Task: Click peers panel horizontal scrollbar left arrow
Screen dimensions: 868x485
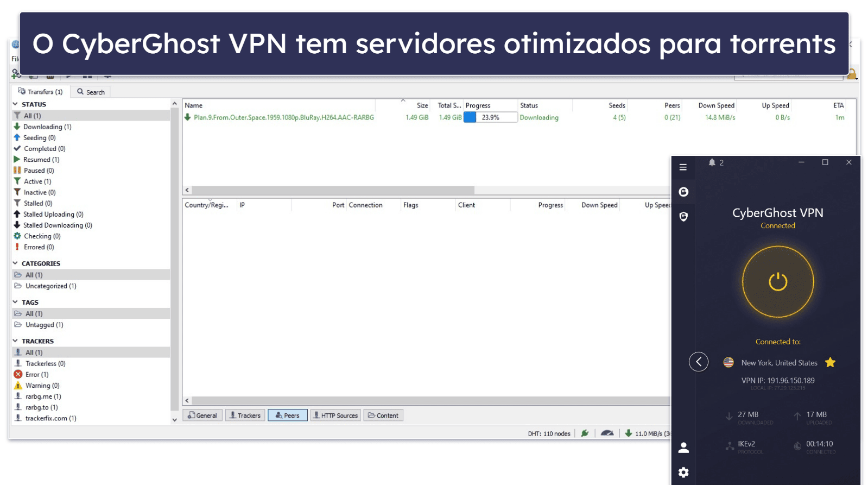Action: tap(187, 400)
